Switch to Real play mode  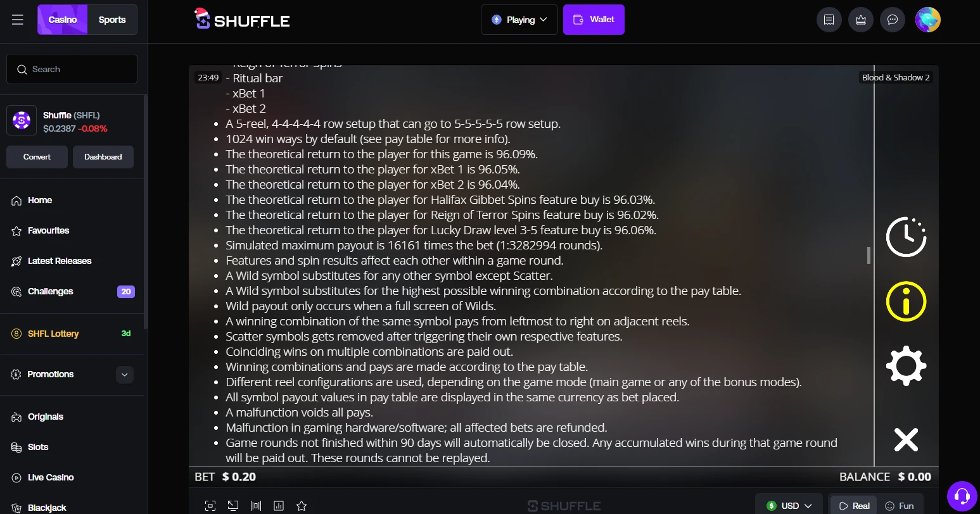(x=854, y=506)
